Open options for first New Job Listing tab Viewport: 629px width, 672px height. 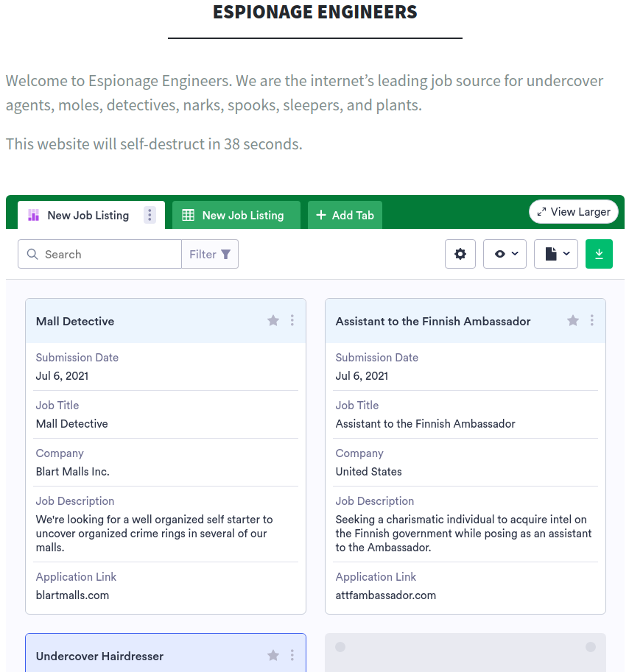coord(150,215)
